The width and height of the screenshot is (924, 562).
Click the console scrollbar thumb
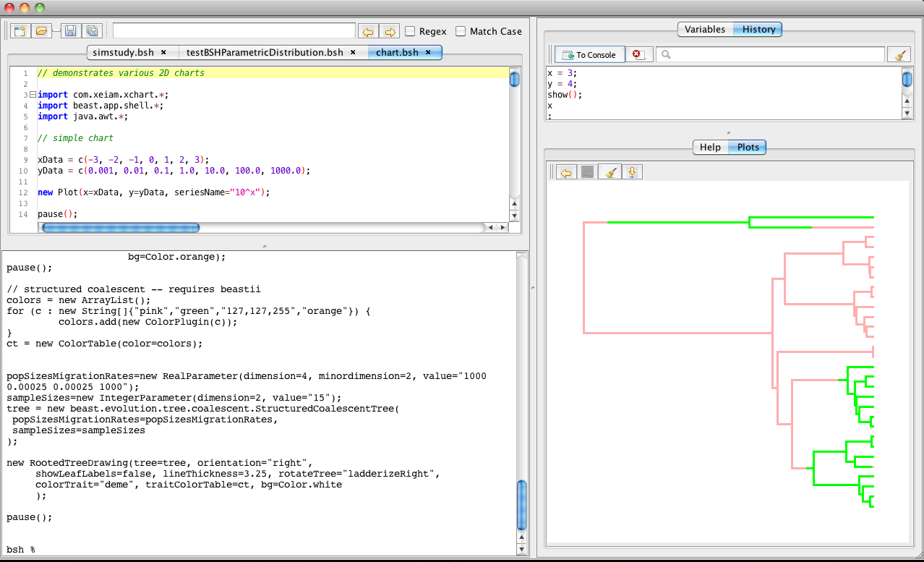point(522,506)
